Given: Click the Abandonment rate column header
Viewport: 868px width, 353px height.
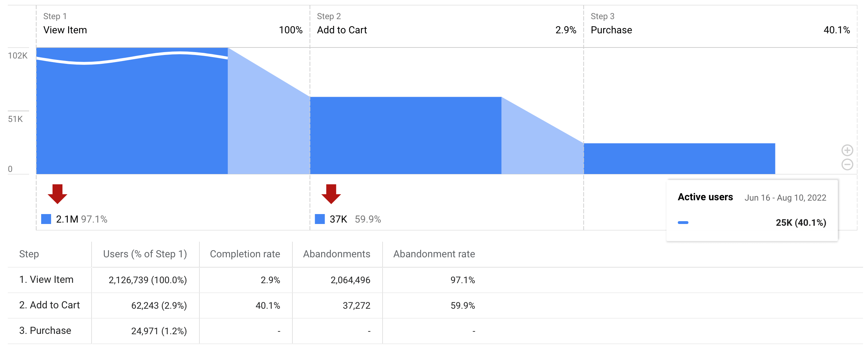Looking at the screenshot, I should 434,254.
